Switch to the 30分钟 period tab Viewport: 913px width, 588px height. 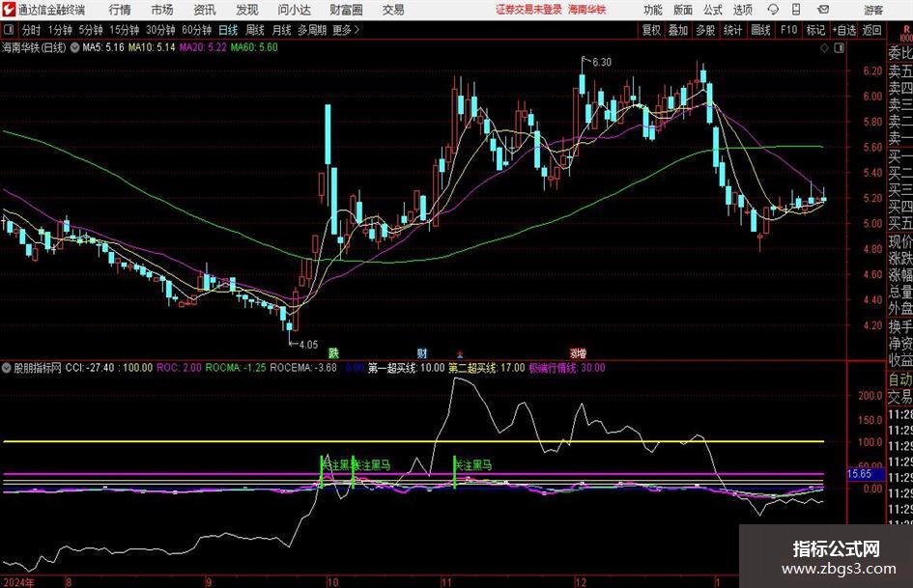click(x=160, y=30)
